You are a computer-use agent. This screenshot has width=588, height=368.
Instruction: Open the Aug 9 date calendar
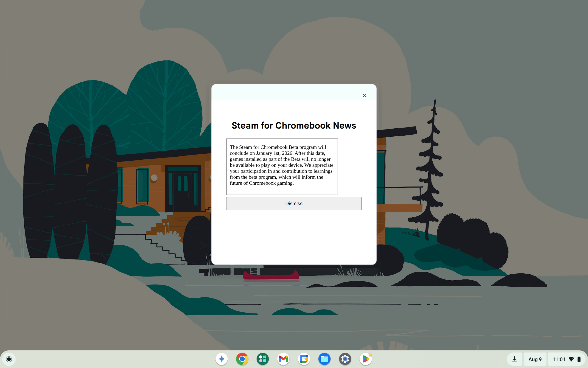pos(535,359)
